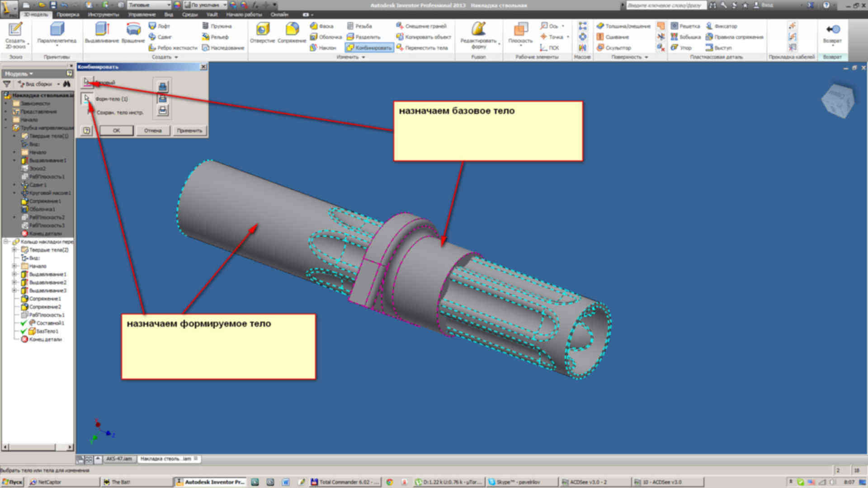The width and height of the screenshot is (868, 488).
Task: Click the Combine (Комбинировать) ribbon button
Action: click(x=369, y=47)
